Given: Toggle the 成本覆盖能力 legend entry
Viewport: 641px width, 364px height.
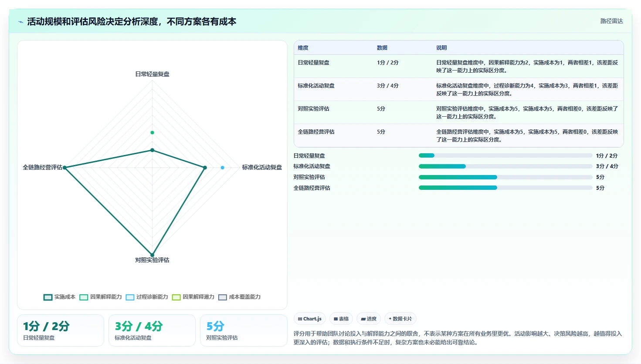Looking at the screenshot, I should (x=239, y=297).
